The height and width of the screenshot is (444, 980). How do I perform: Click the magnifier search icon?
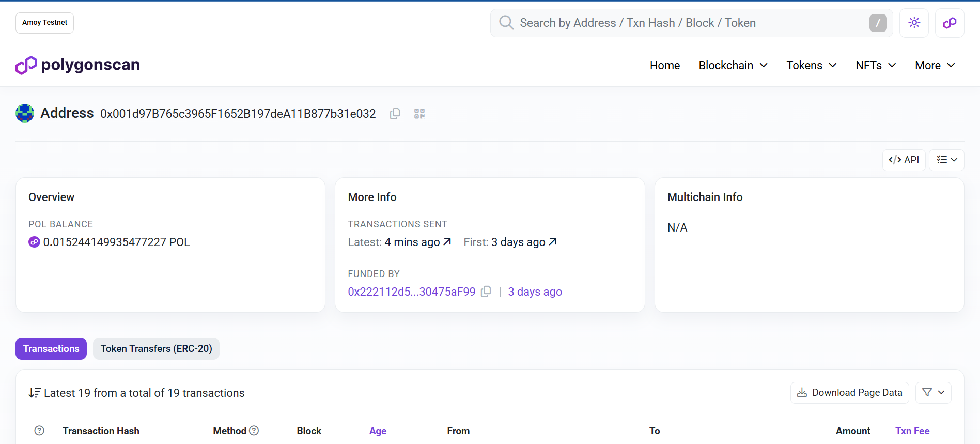(x=506, y=23)
